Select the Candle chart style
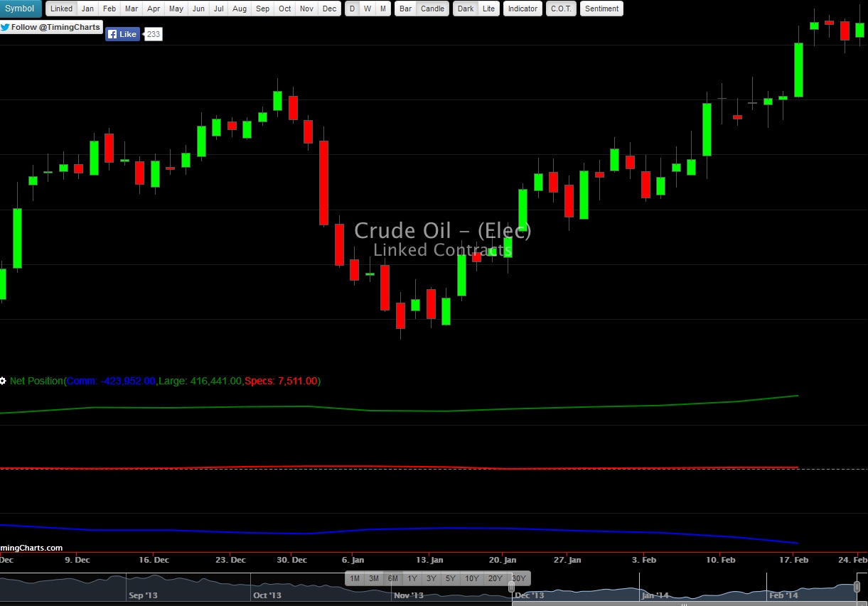This screenshot has height=606, width=868. tap(432, 8)
